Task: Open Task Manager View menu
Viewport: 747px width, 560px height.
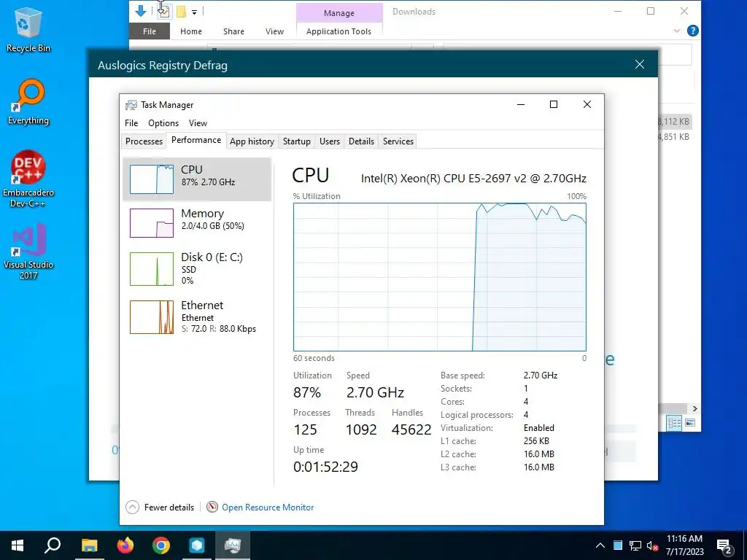Action: [198, 122]
